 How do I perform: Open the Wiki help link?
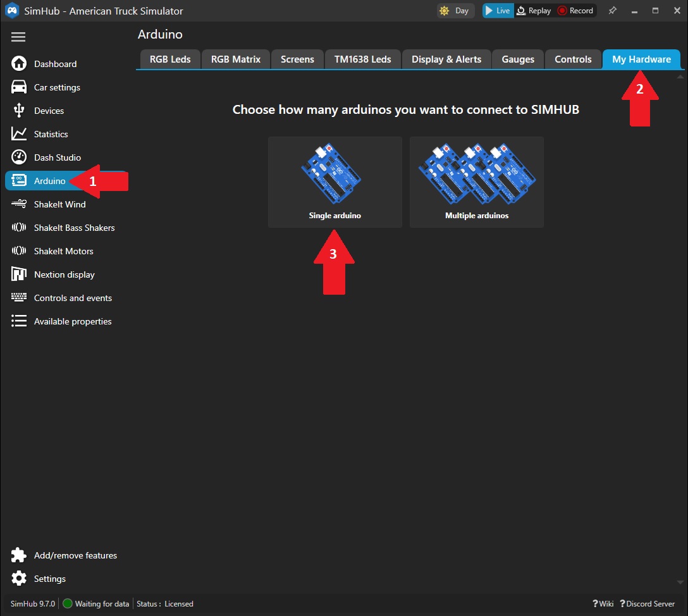click(603, 604)
